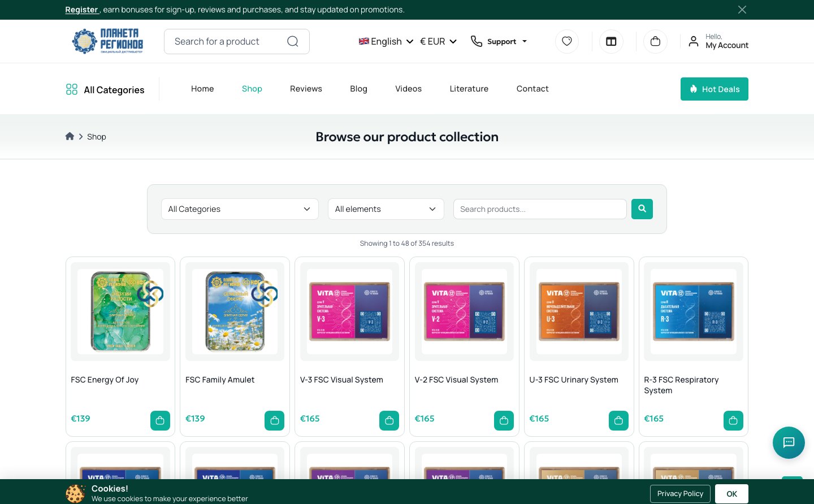This screenshot has width=814, height=504.
Task: Open the wishlist heart icon
Action: tap(567, 41)
